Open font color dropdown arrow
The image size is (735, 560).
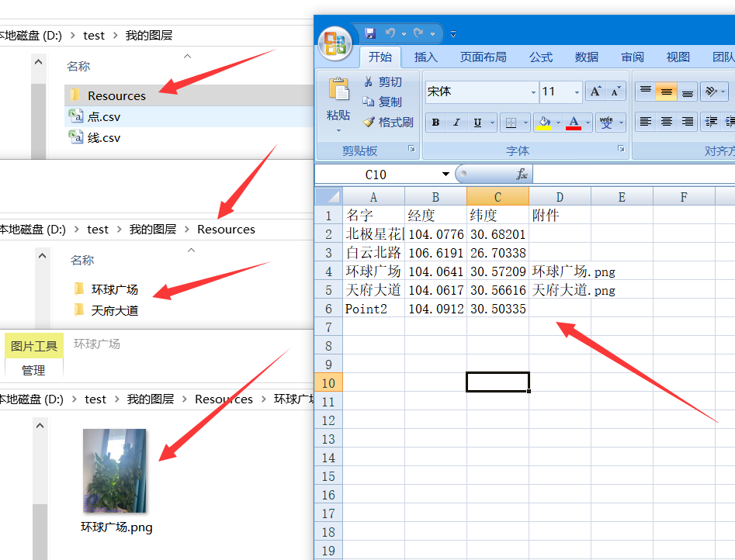[x=588, y=123]
